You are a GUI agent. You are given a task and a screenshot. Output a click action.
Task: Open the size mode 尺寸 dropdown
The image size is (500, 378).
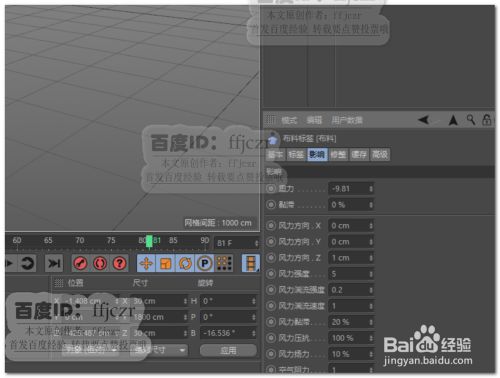point(160,350)
